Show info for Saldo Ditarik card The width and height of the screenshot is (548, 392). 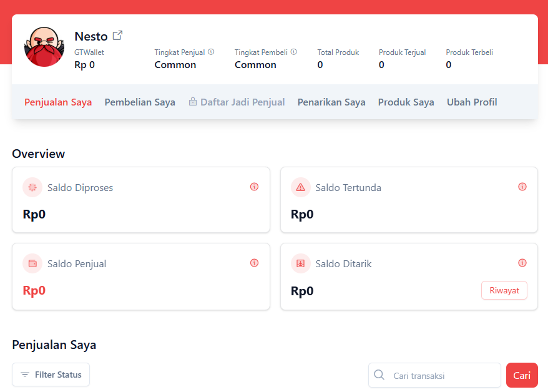pyautogui.click(x=522, y=263)
